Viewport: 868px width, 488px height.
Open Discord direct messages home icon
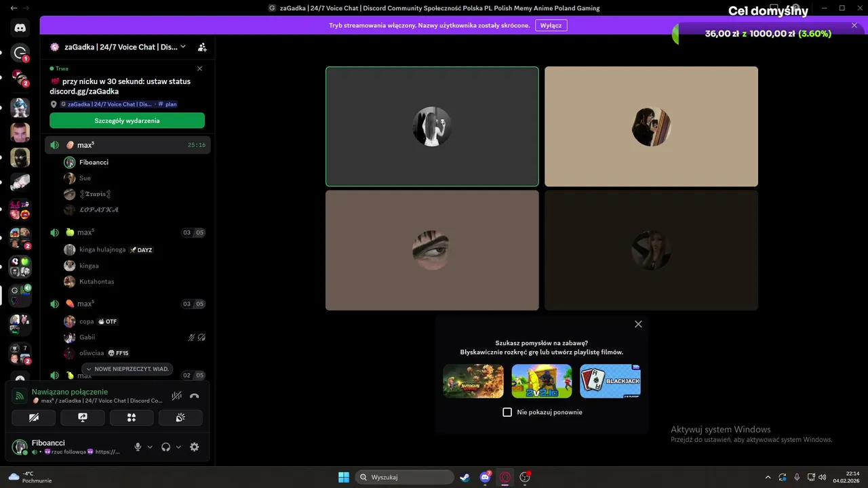(20, 28)
